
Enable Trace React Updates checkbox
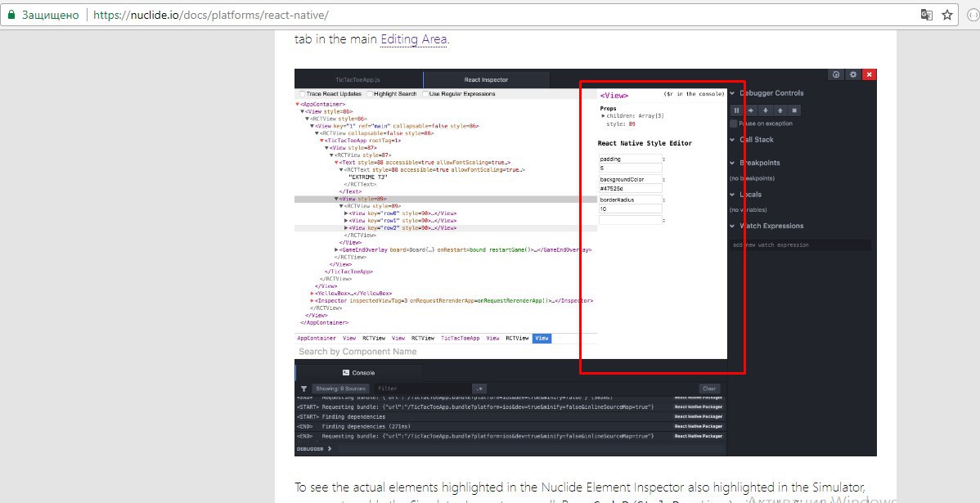tap(302, 94)
